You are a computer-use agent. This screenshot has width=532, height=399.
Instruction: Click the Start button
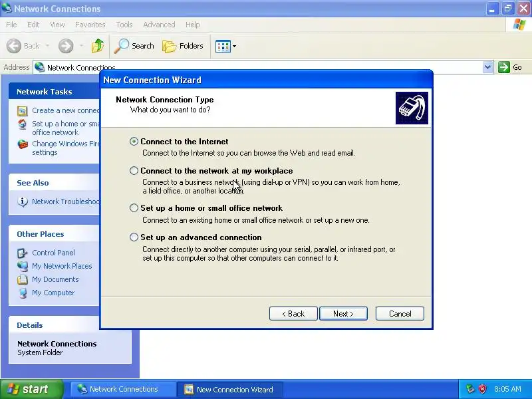point(32,389)
